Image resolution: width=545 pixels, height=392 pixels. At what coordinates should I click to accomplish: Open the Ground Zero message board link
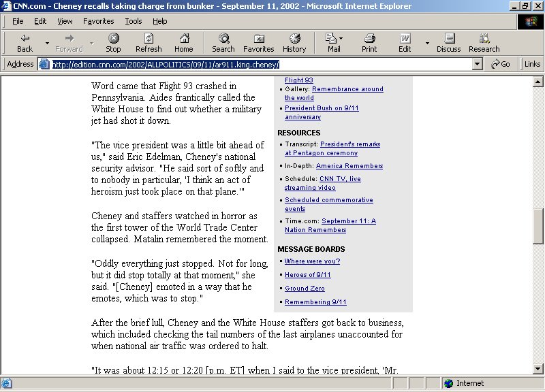click(305, 289)
